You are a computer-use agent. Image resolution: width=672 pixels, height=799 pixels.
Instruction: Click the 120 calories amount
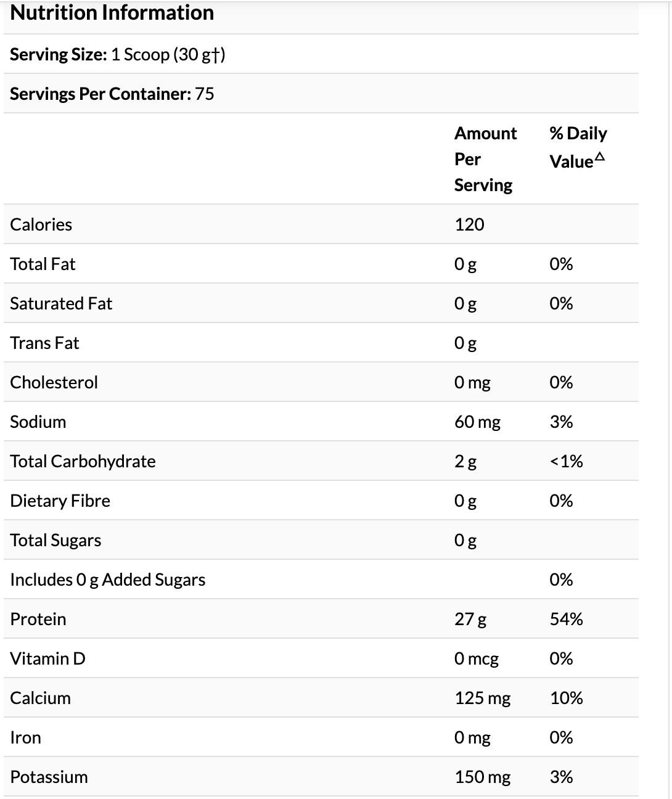(x=469, y=224)
